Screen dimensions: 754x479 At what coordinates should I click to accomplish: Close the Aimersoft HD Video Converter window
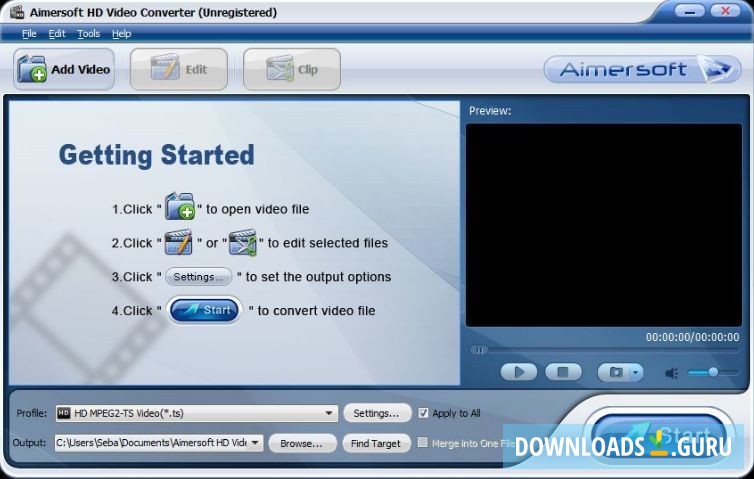[x=726, y=11]
